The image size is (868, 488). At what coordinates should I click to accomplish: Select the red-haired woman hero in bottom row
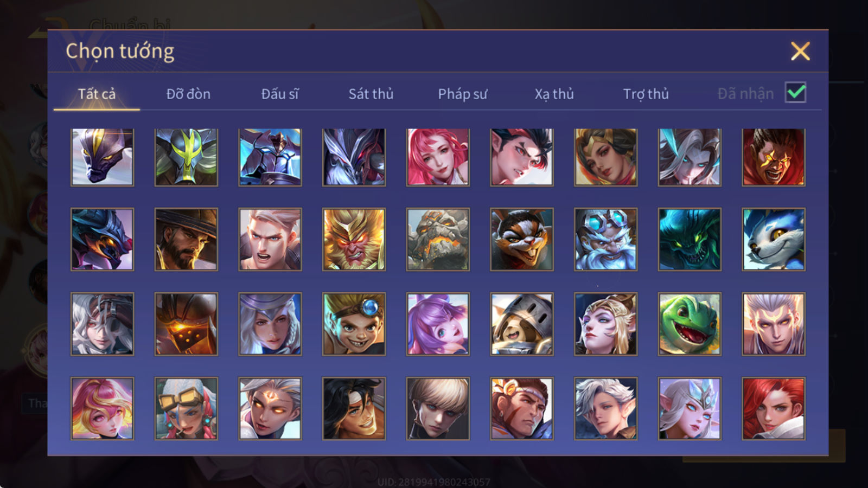(774, 408)
